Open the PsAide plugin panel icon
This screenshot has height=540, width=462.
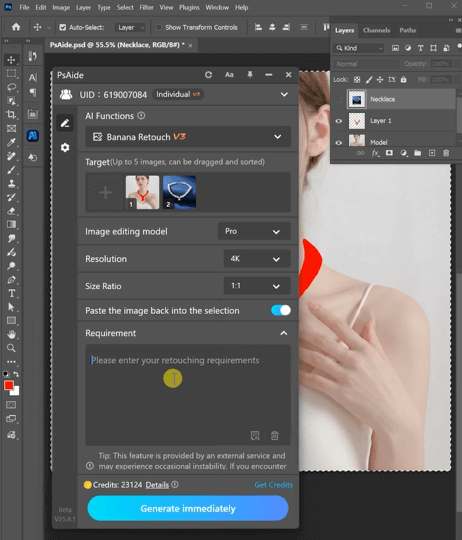(33, 136)
